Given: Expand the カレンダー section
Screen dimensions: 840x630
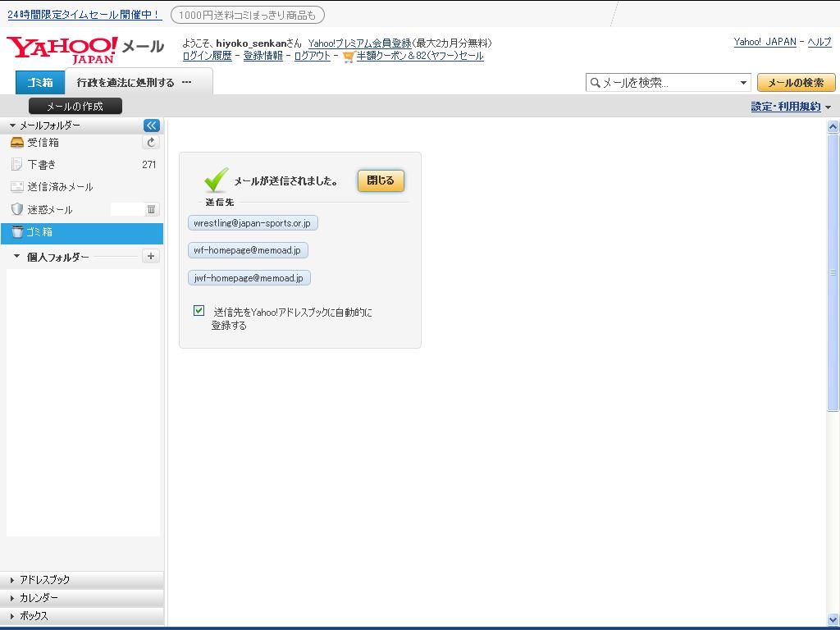Looking at the screenshot, I should click(39, 598).
